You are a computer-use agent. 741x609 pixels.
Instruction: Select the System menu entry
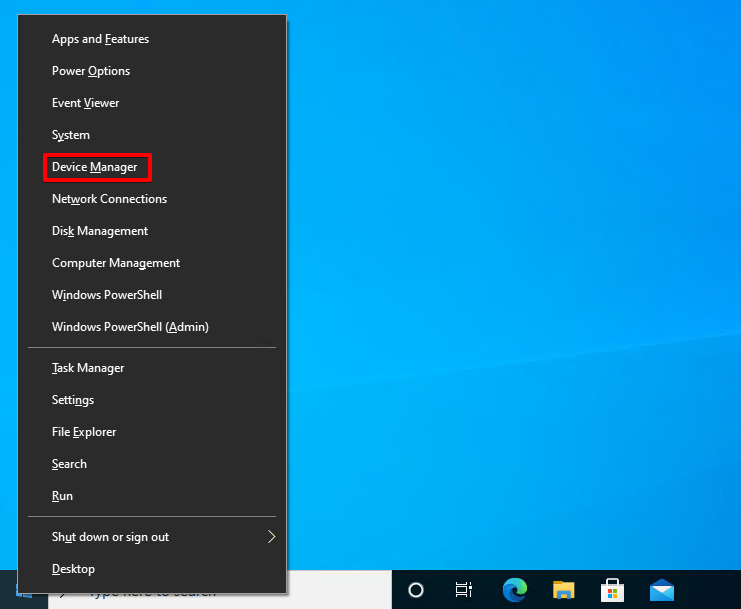[x=71, y=135]
